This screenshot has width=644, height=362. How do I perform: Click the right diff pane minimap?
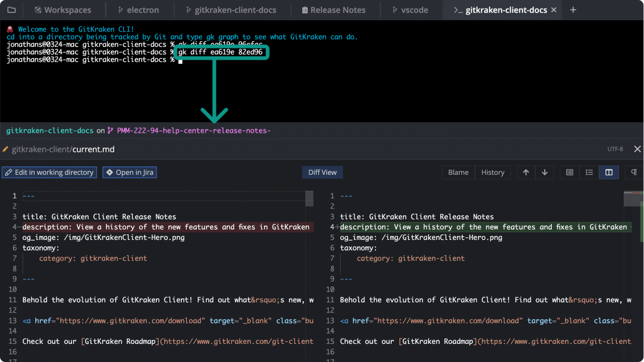coord(634,198)
